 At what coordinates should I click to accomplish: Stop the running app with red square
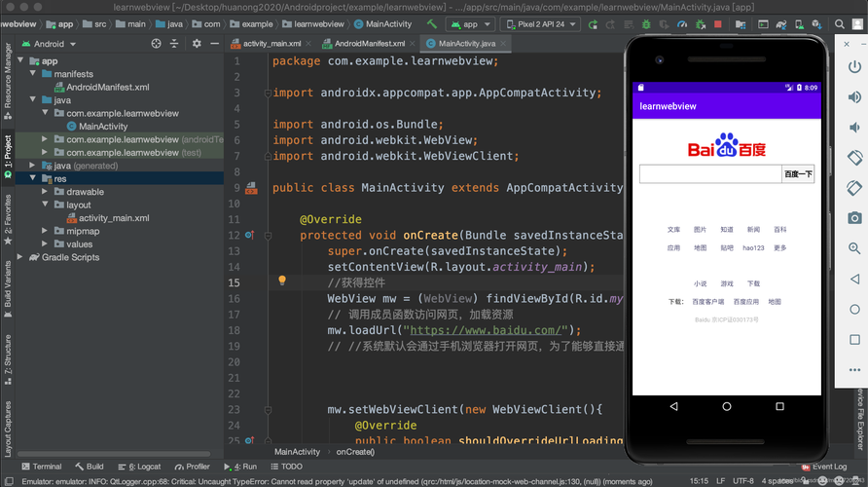[718, 24]
